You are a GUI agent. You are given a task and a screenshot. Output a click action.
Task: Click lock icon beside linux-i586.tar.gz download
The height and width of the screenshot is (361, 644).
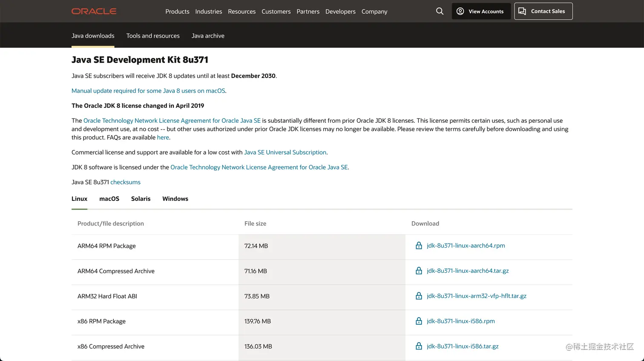[419, 346]
